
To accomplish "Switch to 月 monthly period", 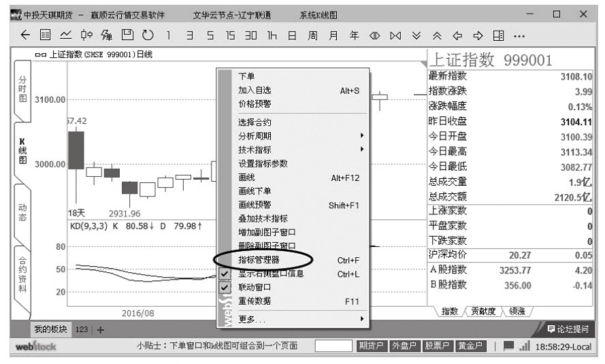I will tap(333, 35).
